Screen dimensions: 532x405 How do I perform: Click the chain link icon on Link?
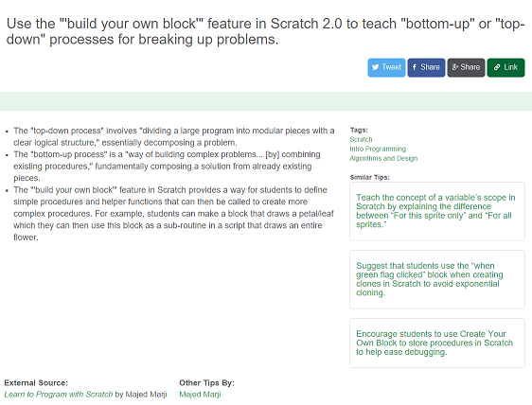[x=497, y=67]
